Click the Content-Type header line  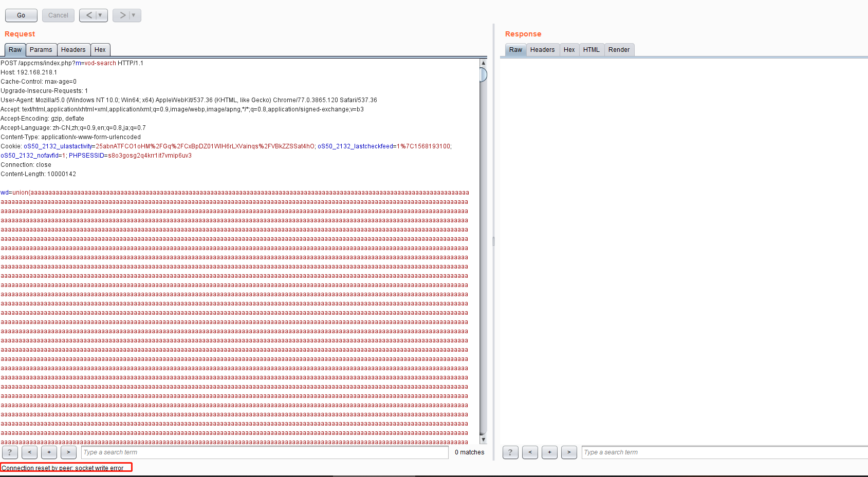point(70,137)
